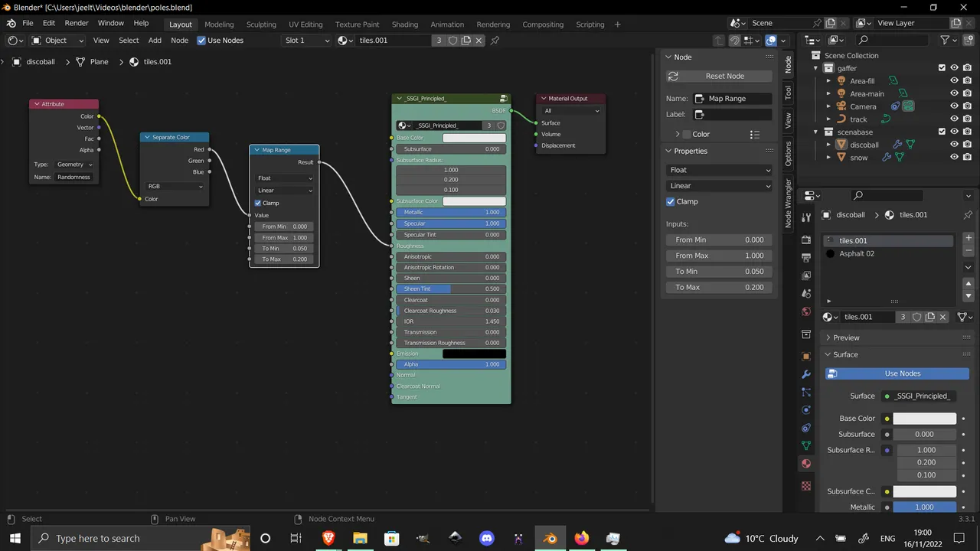Screen dimensions: 980x551
Task: Open the Object Constraints tab icon
Action: coord(806,428)
